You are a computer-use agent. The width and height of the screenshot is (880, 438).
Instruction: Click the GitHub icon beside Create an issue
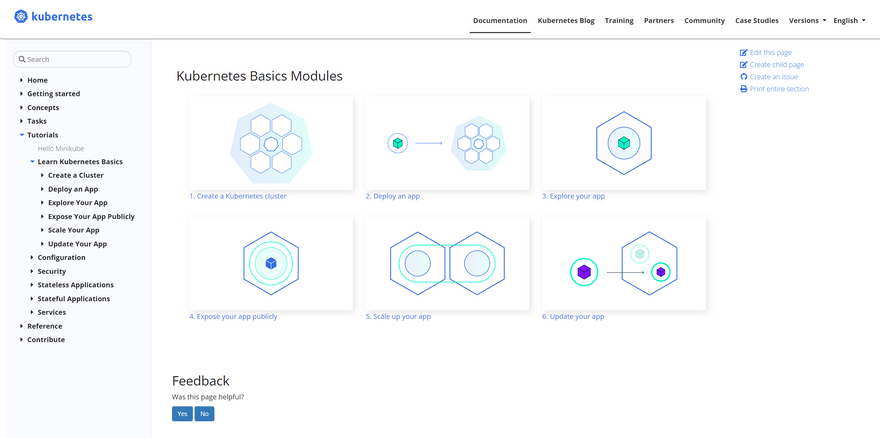pos(743,77)
